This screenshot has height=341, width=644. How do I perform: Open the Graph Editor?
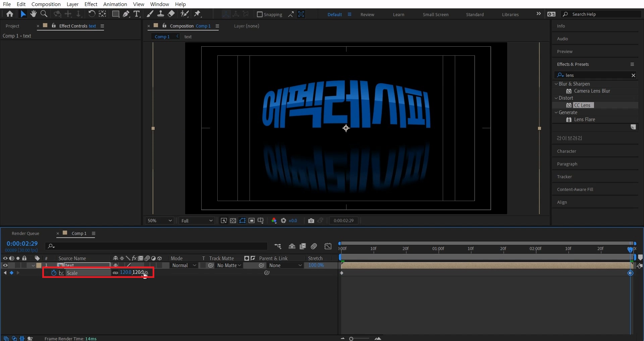(328, 246)
